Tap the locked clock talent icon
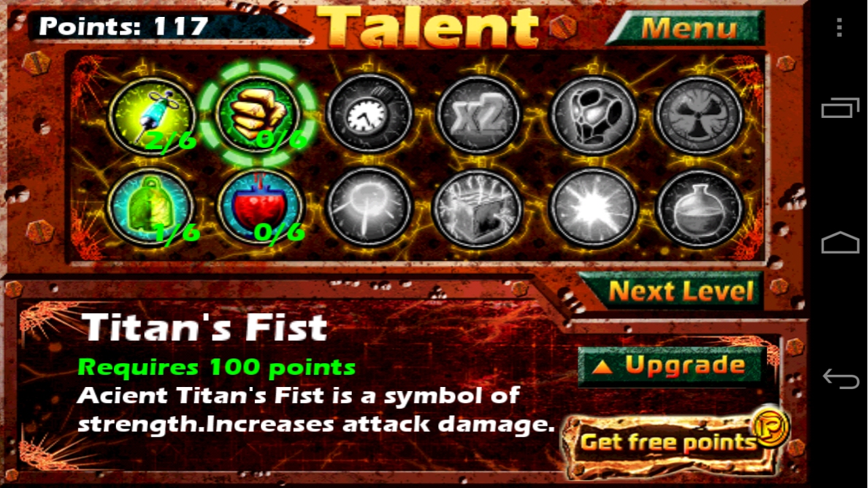 [x=370, y=114]
